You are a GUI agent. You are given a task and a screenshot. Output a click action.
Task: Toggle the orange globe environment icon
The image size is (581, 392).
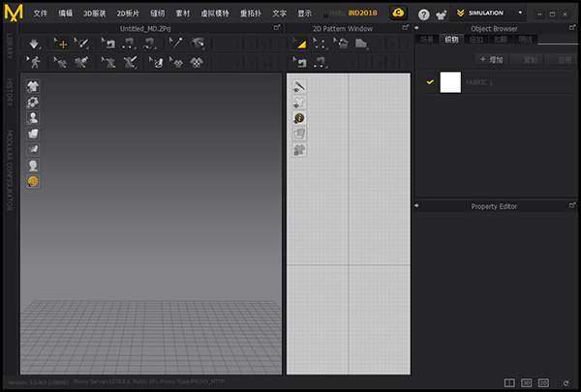(33, 182)
